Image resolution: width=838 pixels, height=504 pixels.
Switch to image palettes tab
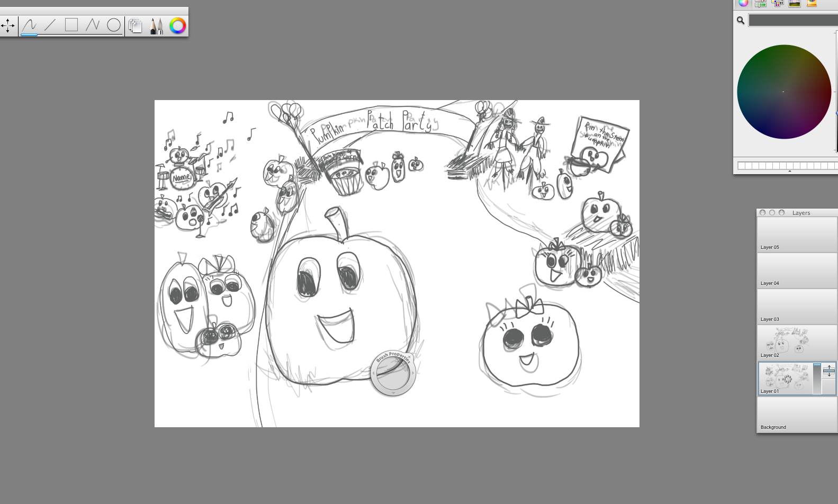[795, 3]
